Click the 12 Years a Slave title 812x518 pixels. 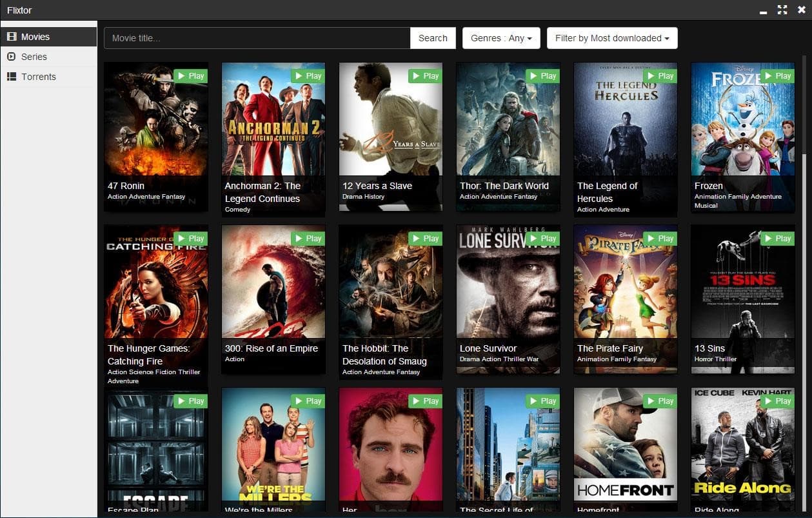tap(377, 186)
